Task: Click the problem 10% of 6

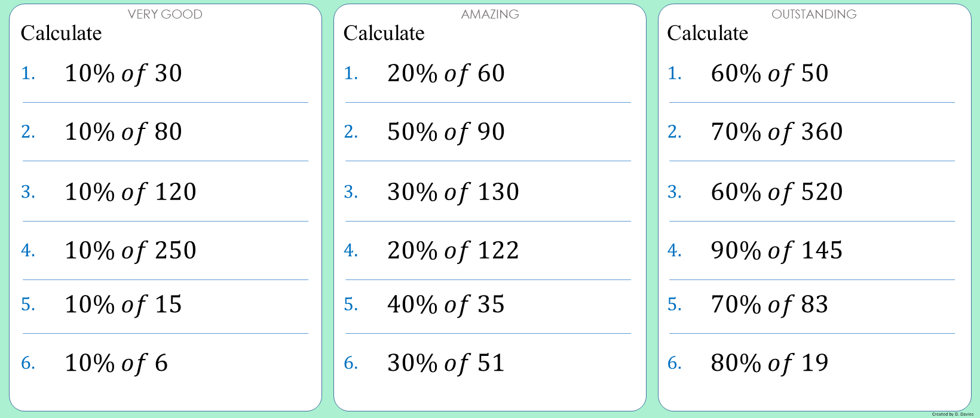Action: [116, 363]
